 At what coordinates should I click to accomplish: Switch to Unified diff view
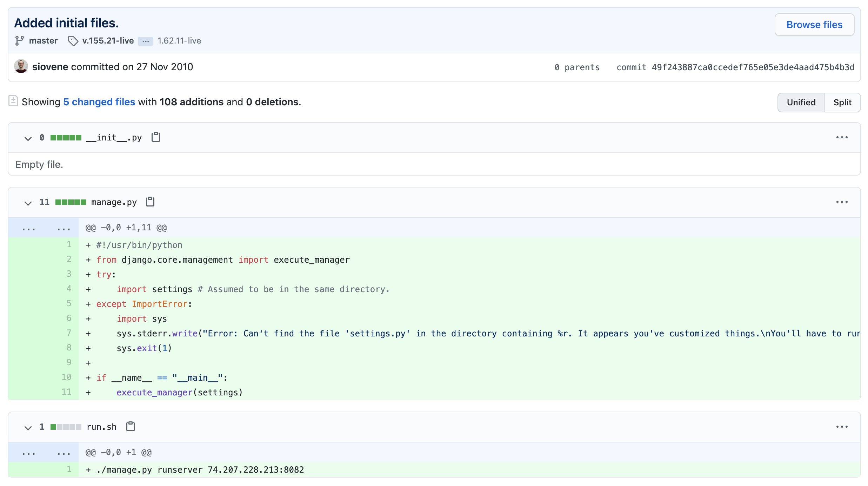pyautogui.click(x=801, y=103)
